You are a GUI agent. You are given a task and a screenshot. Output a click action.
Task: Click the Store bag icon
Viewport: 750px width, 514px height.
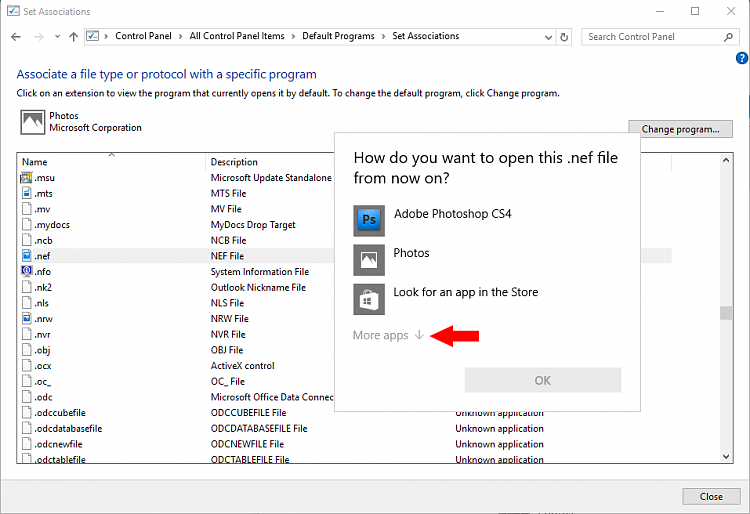369,299
